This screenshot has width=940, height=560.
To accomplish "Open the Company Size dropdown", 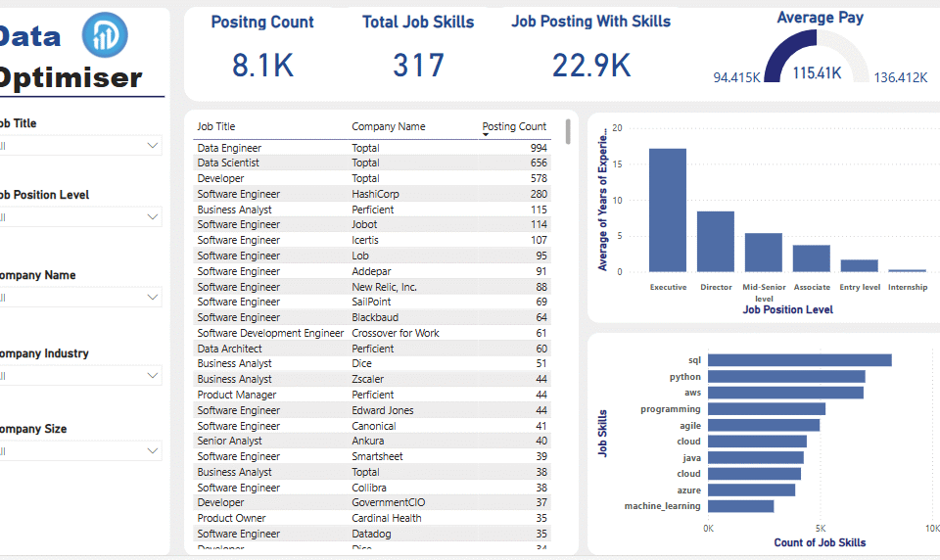I will (x=152, y=450).
